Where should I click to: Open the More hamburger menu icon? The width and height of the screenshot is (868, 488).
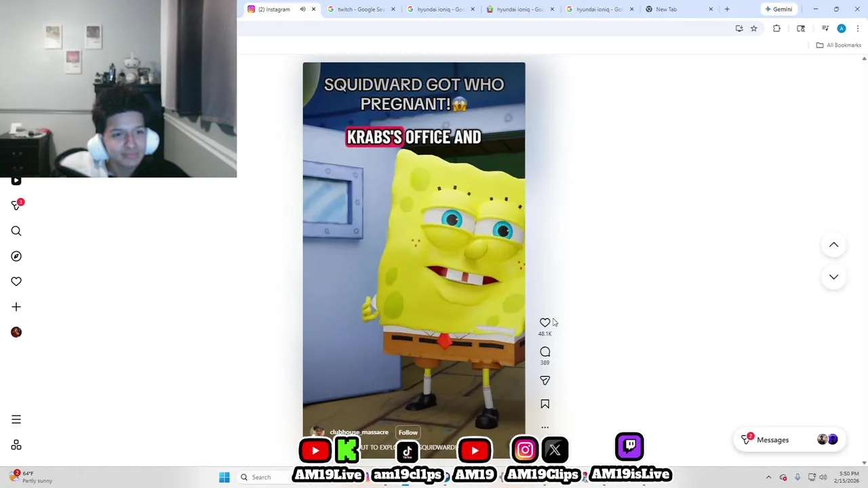click(16, 420)
